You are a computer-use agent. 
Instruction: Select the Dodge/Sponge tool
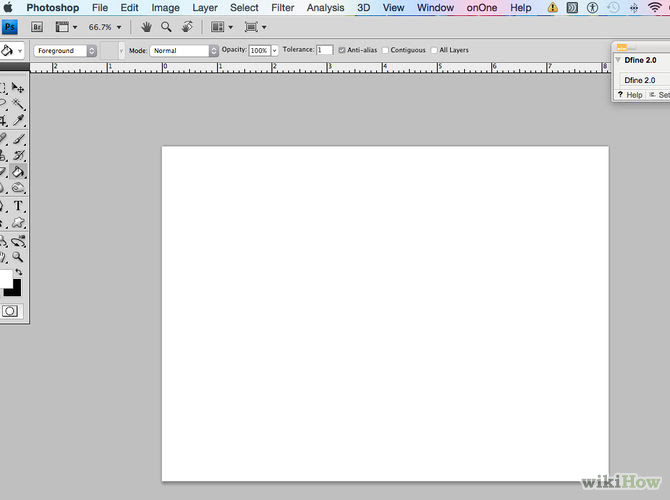click(x=18, y=188)
